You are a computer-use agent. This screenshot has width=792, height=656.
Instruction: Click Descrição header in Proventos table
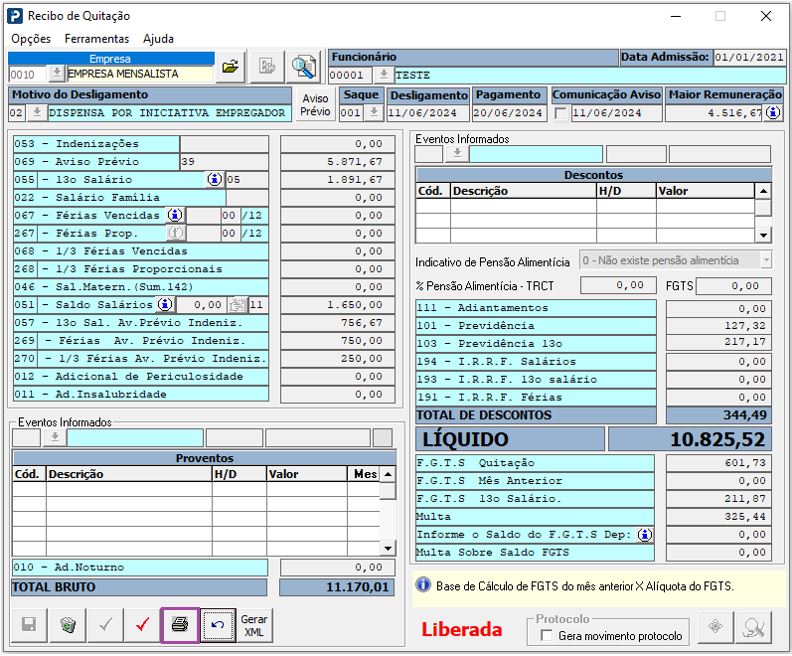[x=129, y=474]
